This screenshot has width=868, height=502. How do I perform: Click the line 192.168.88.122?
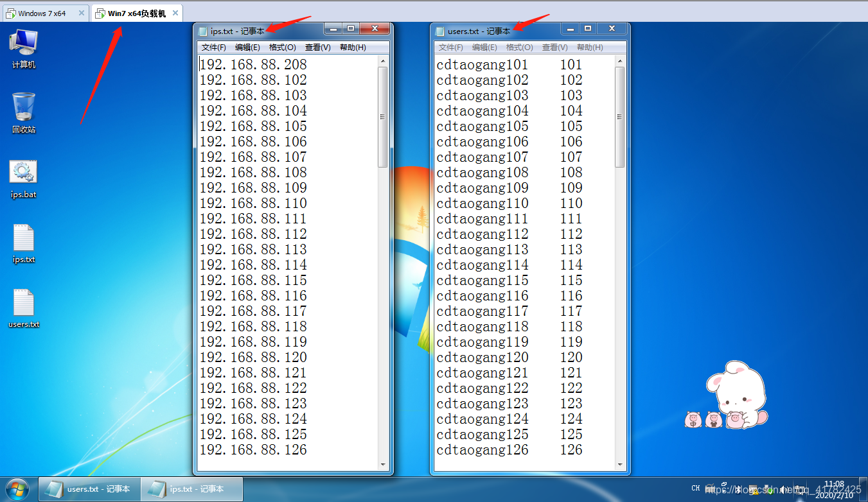pyautogui.click(x=253, y=388)
